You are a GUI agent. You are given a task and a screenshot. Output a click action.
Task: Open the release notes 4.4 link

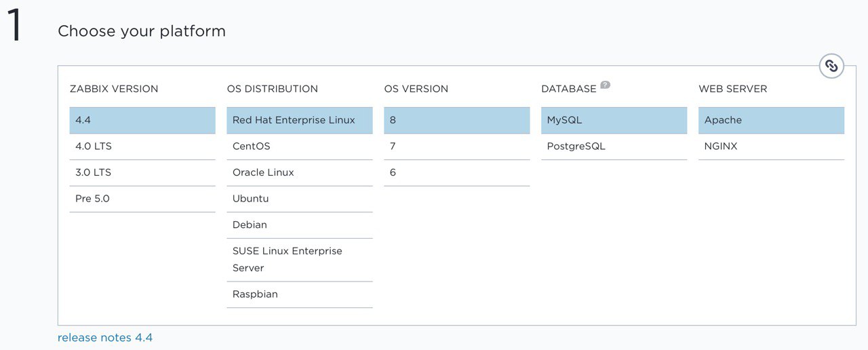click(105, 337)
